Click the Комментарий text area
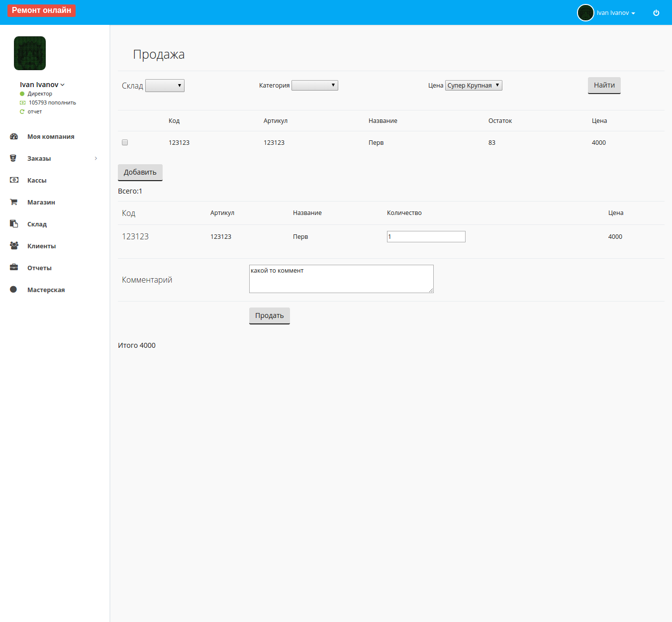Viewport: 672px width, 622px height. [x=341, y=279]
